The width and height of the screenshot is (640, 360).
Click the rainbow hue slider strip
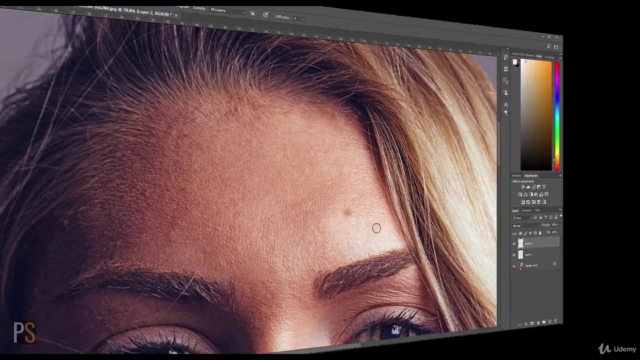(x=557, y=116)
